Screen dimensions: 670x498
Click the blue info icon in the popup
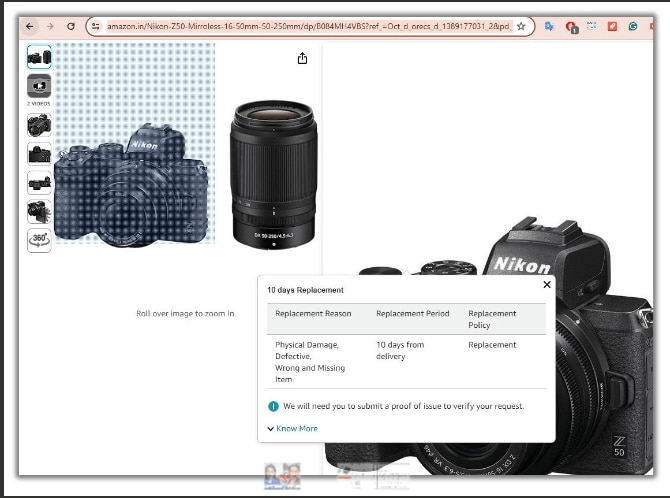[273, 406]
